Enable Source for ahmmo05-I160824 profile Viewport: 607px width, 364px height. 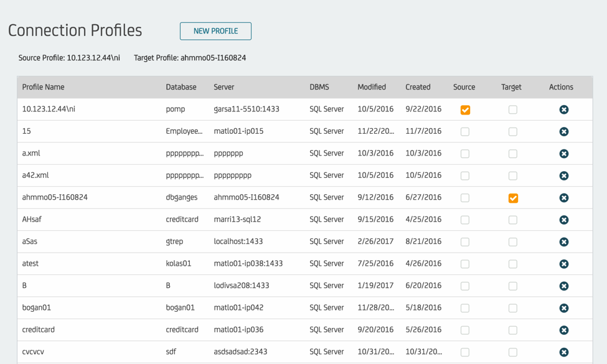[x=465, y=198]
